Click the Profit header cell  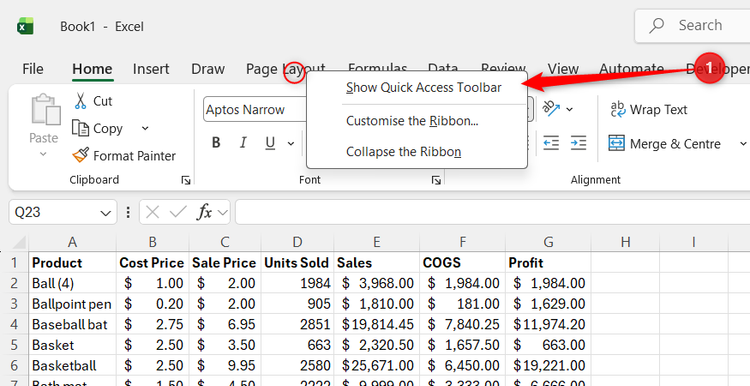pos(548,263)
